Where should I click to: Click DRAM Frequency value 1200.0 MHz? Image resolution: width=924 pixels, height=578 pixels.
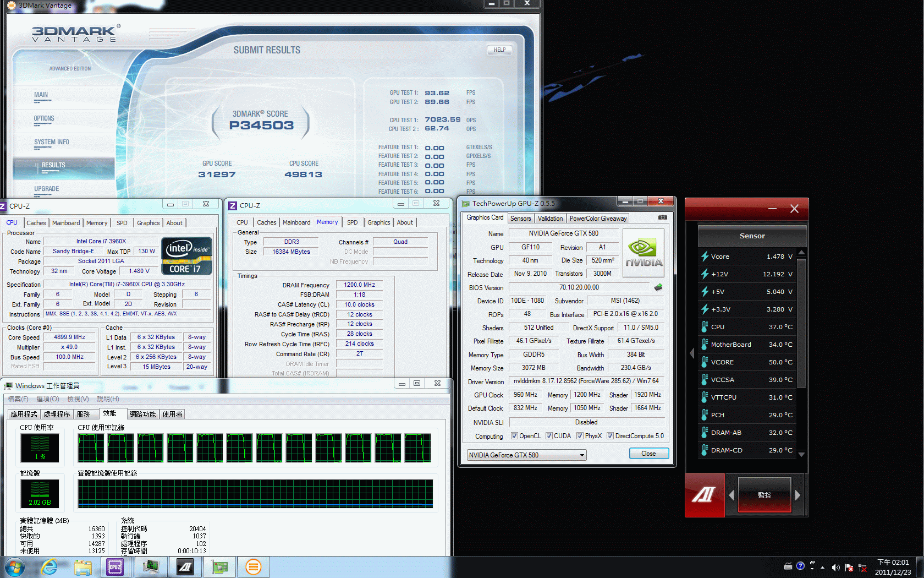(359, 285)
